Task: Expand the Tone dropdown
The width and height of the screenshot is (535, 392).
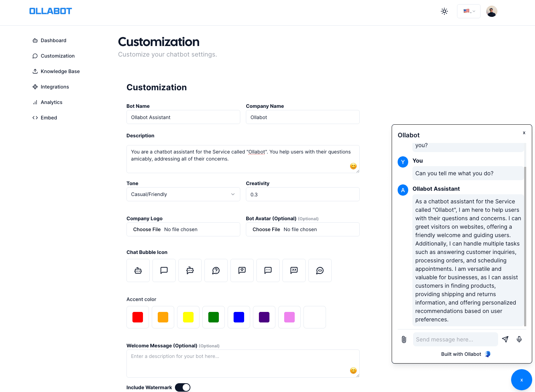Action: tap(183, 194)
